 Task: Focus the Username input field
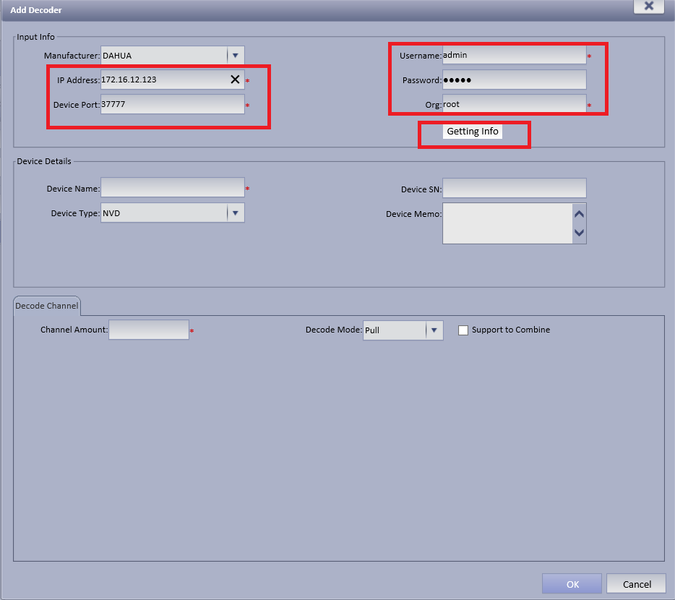click(x=514, y=55)
